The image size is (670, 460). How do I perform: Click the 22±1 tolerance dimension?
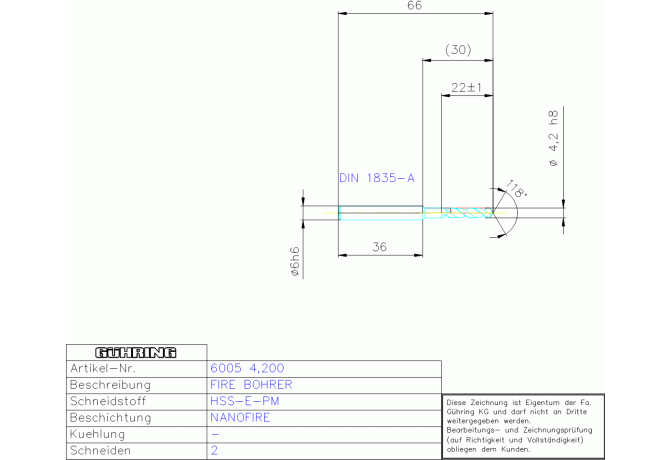tap(466, 87)
